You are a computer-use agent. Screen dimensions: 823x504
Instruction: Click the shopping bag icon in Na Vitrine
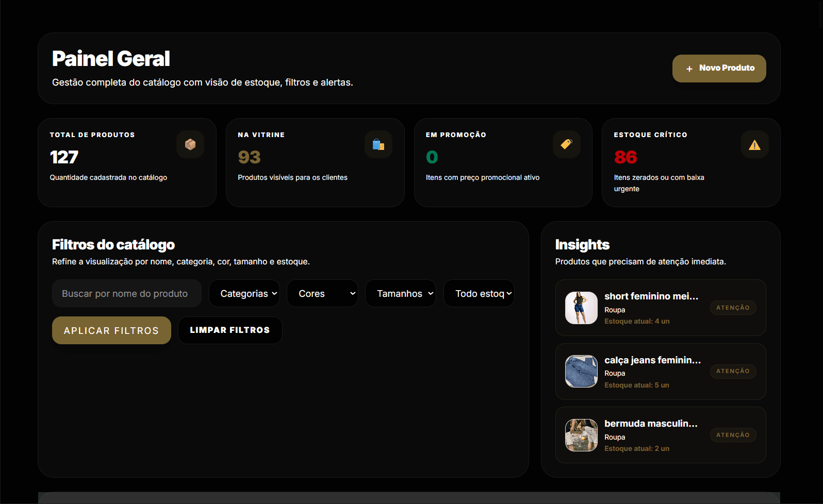coord(378,145)
